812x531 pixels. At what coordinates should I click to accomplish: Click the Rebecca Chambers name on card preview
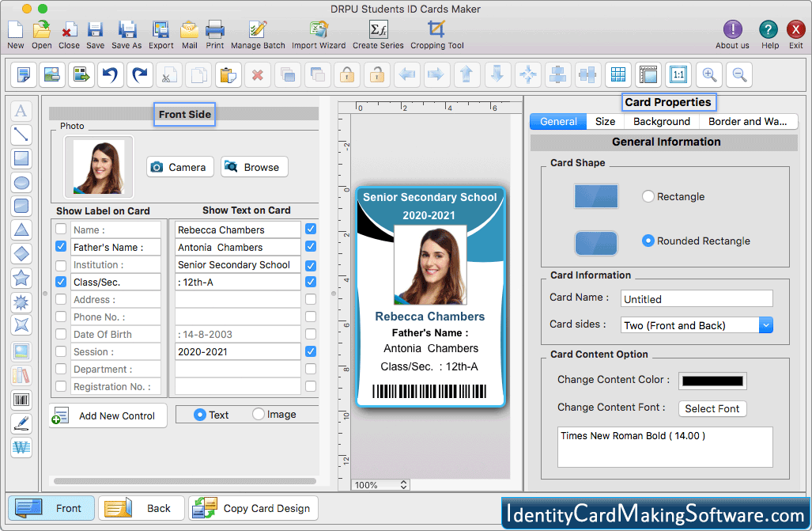[430, 317]
